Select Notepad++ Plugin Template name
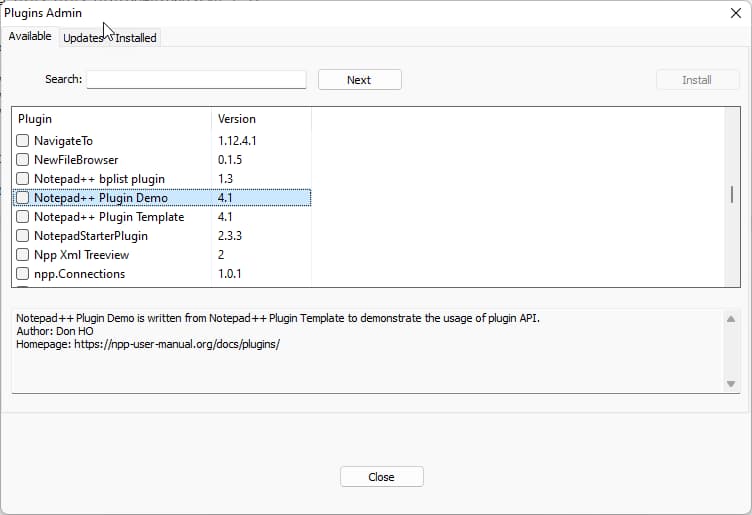 pyautogui.click(x=109, y=217)
